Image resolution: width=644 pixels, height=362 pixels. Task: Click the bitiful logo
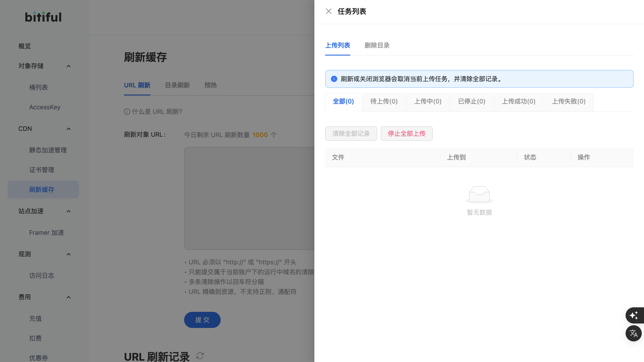point(43,17)
